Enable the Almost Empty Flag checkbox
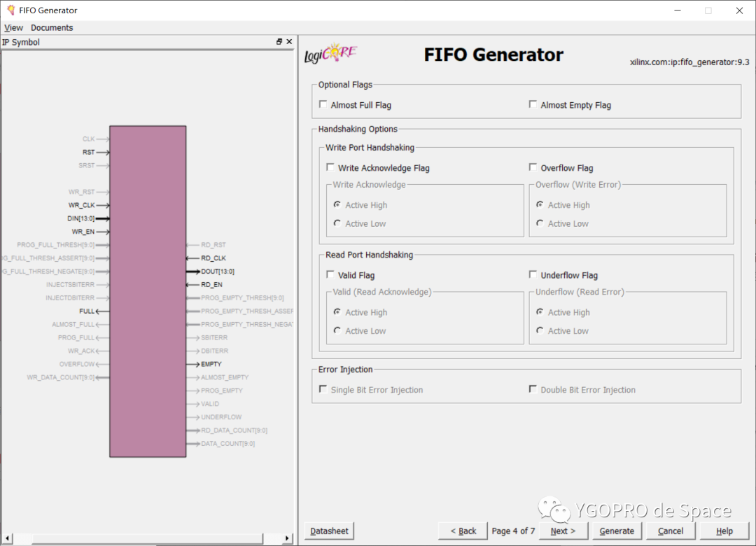 pyautogui.click(x=533, y=104)
